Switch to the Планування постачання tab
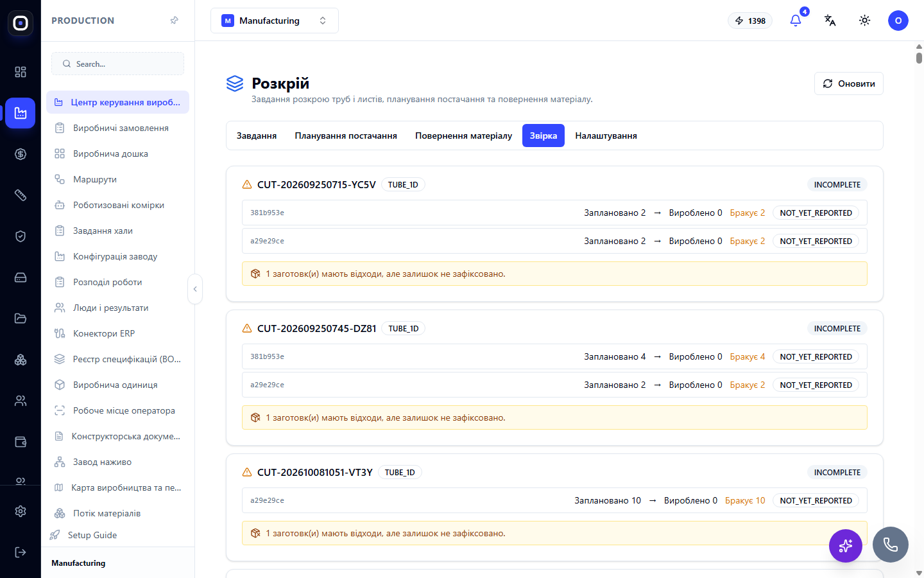Viewport: 924px width, 578px height. pyautogui.click(x=346, y=136)
